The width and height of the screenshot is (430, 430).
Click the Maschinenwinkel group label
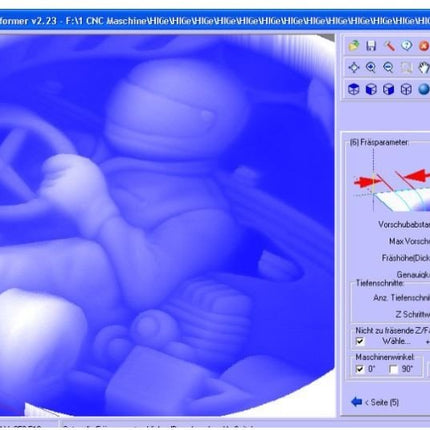[x=385, y=357]
